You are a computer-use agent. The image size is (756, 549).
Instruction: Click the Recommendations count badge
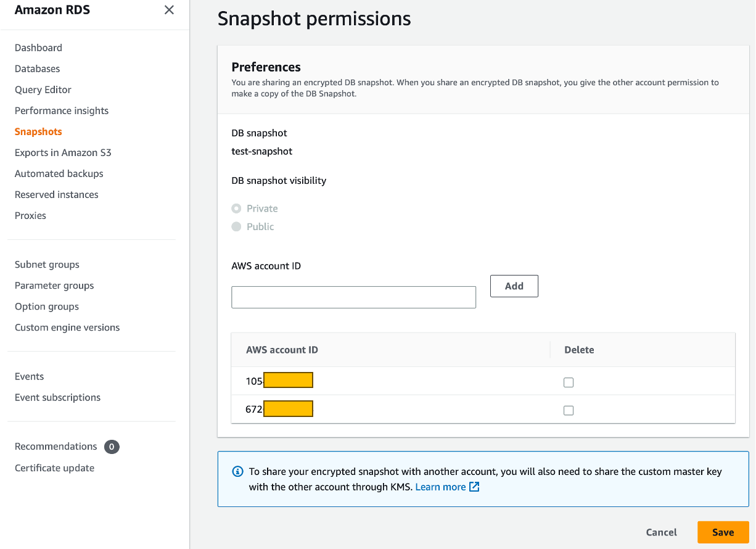(112, 447)
